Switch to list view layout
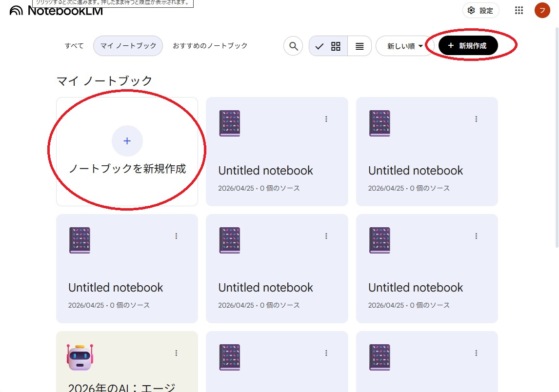 [x=359, y=46]
